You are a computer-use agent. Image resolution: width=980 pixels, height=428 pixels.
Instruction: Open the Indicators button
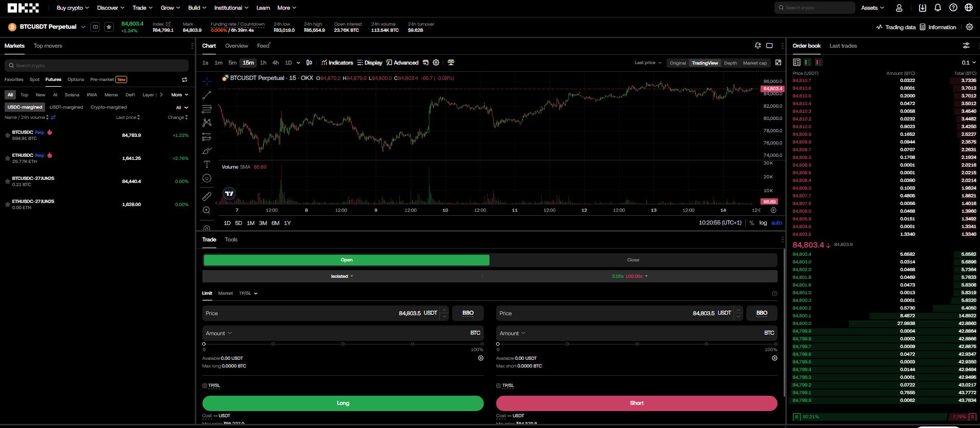337,63
